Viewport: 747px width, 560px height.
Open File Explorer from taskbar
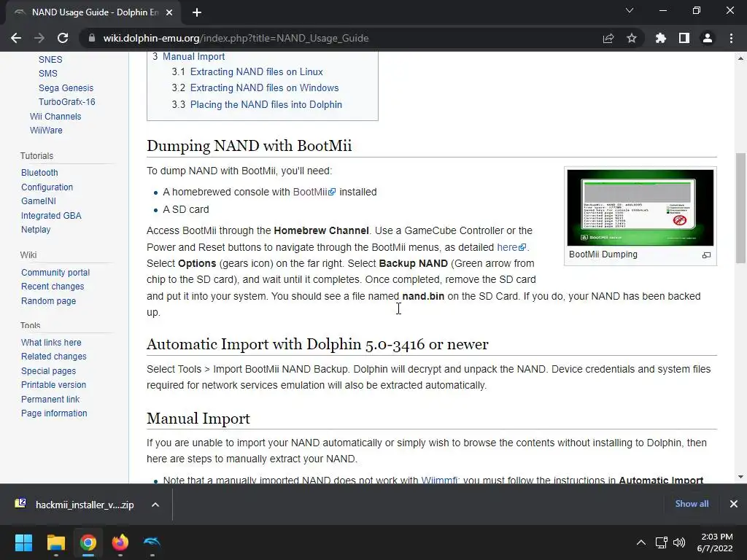(x=55, y=542)
